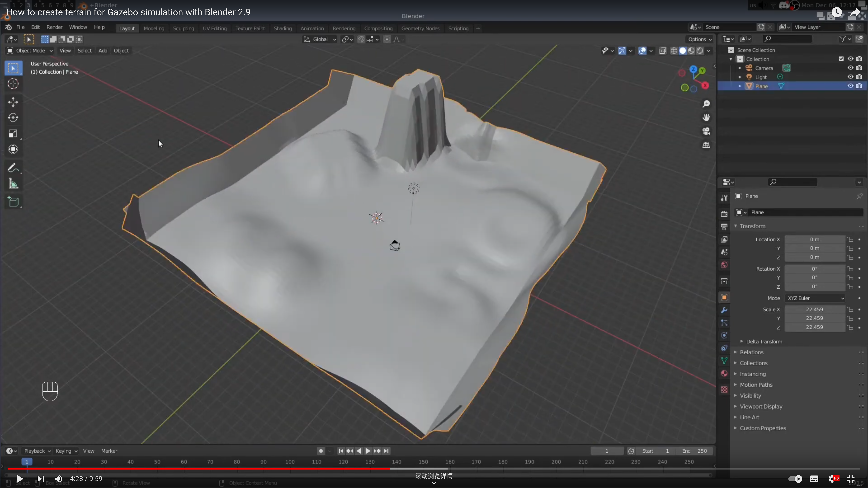Open Material properties tab icon
This screenshot has width=868, height=488.
point(724,373)
